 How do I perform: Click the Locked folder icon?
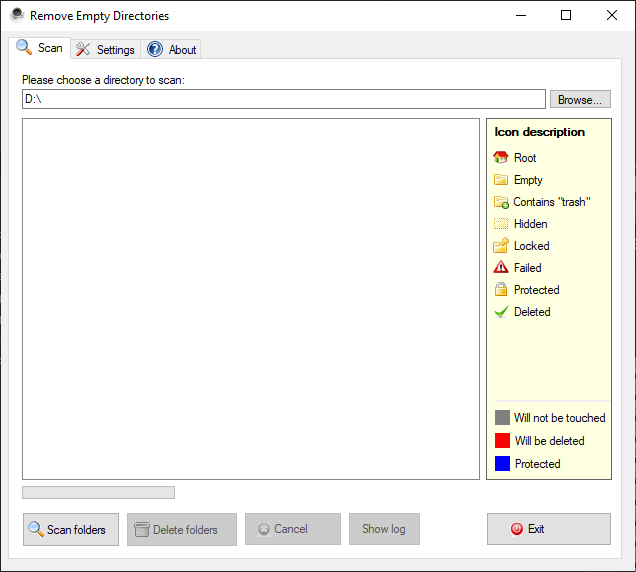[501, 246]
